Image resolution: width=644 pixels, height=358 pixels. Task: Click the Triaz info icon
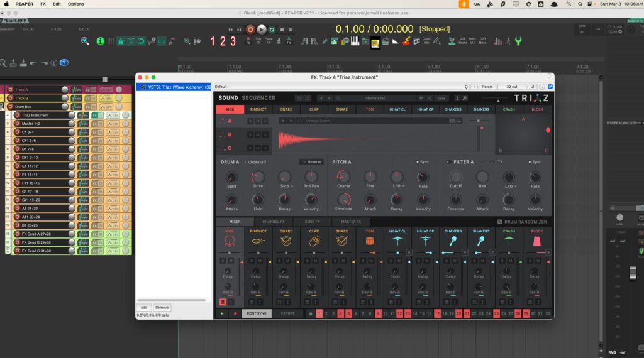(x=457, y=99)
